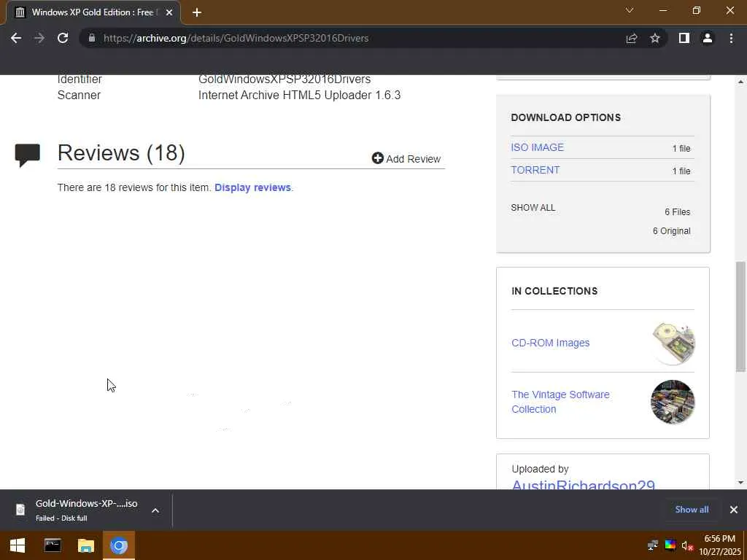Click the Add Review link text
Screen dimensions: 747x560
(413, 159)
